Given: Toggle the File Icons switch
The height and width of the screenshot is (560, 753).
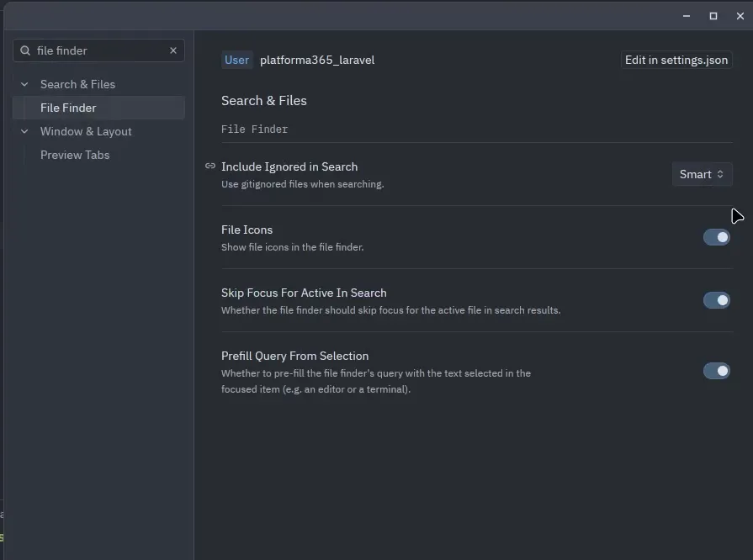Looking at the screenshot, I should (717, 237).
